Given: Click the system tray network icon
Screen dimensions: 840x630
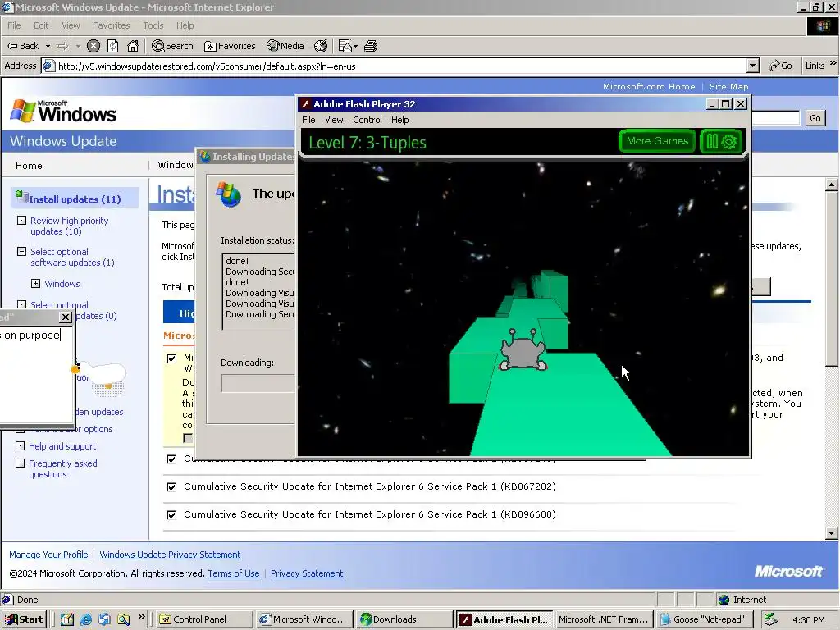Looking at the screenshot, I should point(770,619).
